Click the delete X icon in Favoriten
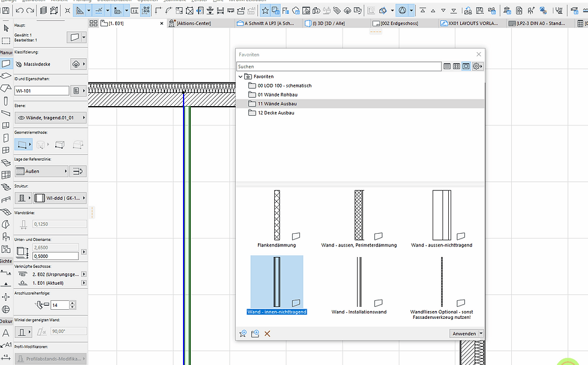The height and width of the screenshot is (365, 588). click(268, 333)
